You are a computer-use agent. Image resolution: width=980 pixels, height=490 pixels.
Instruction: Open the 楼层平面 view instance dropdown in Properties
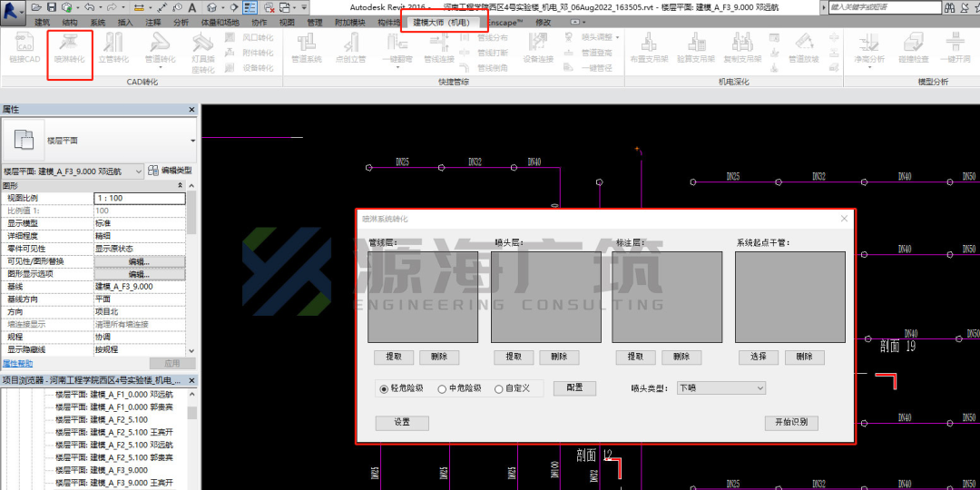[73, 171]
